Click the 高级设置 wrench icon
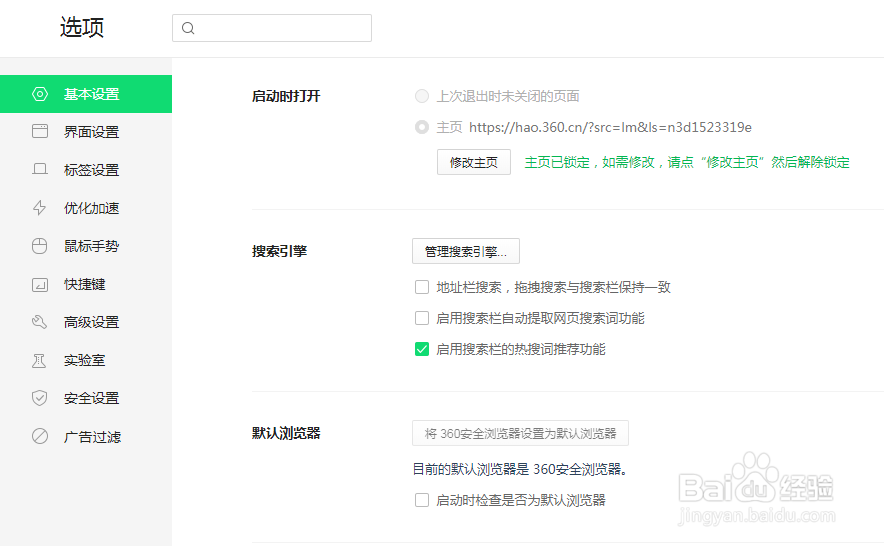 click(x=39, y=322)
